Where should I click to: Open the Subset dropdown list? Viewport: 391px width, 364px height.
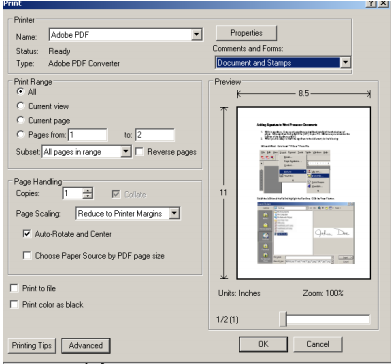[125, 152]
